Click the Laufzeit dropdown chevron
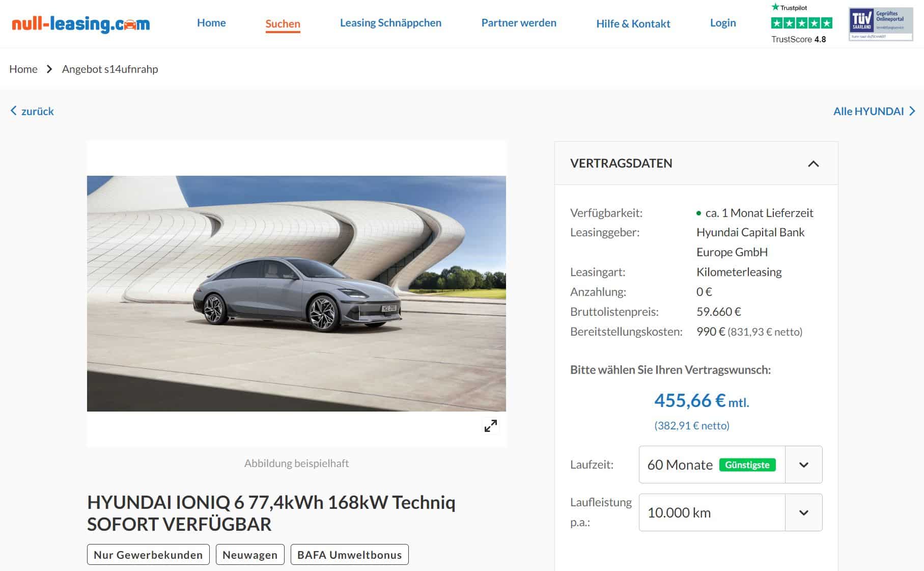 tap(804, 465)
